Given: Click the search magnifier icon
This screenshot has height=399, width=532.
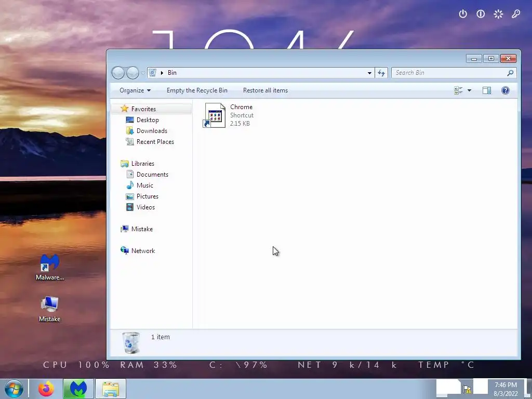Looking at the screenshot, I should [x=510, y=73].
